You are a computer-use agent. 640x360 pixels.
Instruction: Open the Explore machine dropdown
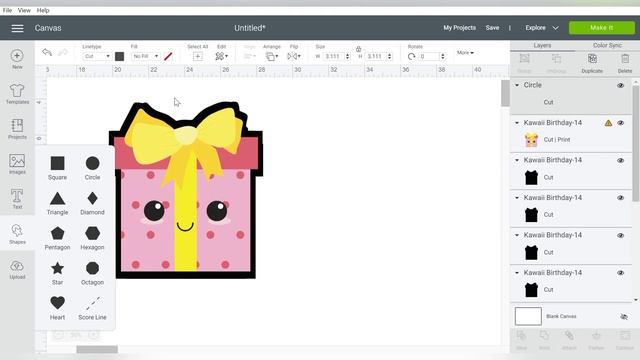pyautogui.click(x=542, y=28)
